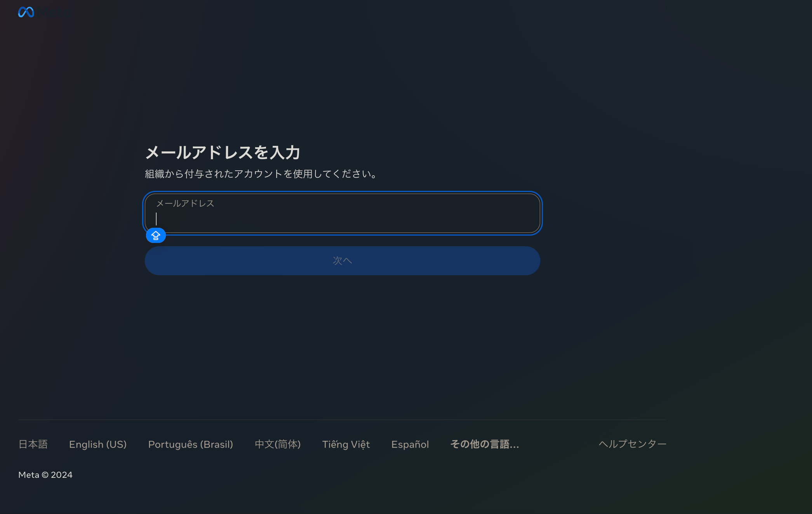Switch language to English (US)
The height and width of the screenshot is (514, 812).
click(98, 444)
